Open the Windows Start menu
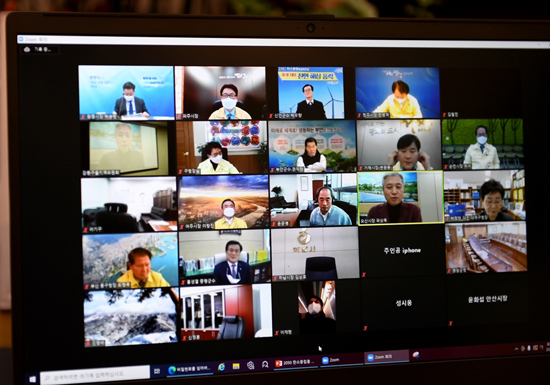Screen dimensions: 550x385 tap(32, 379)
